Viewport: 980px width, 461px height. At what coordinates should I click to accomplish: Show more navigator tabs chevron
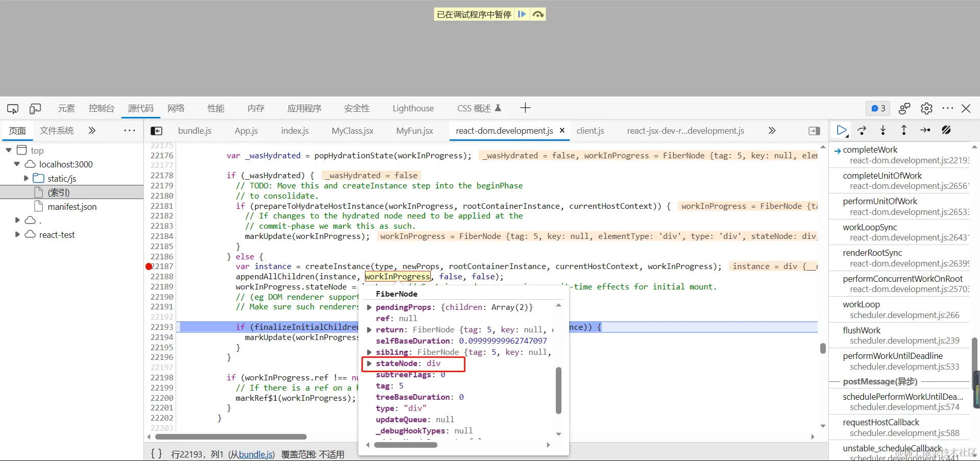92,131
